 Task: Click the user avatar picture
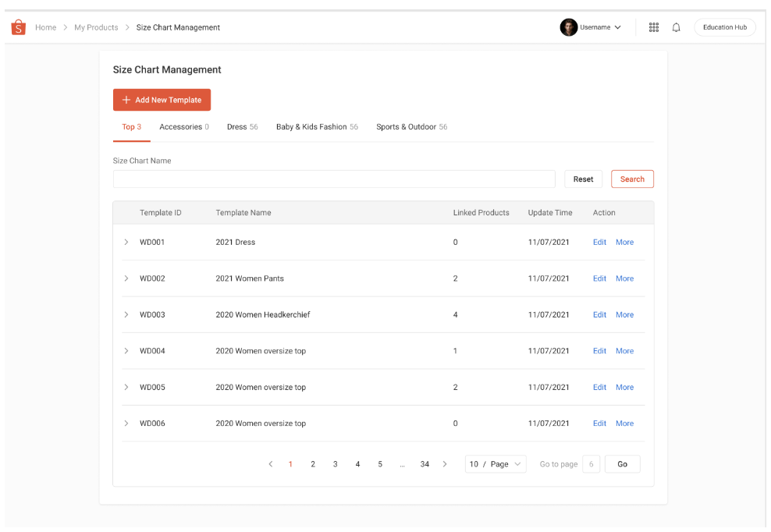coord(569,27)
